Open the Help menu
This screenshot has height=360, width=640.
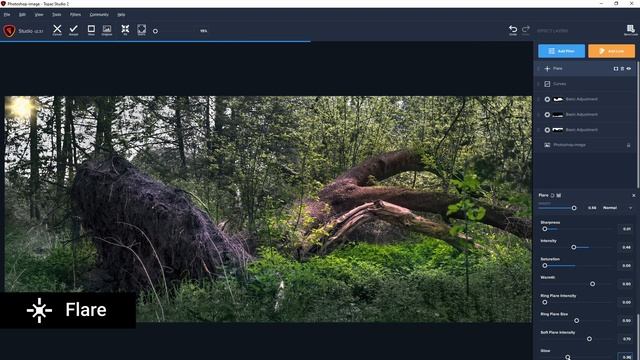pyautogui.click(x=121, y=14)
